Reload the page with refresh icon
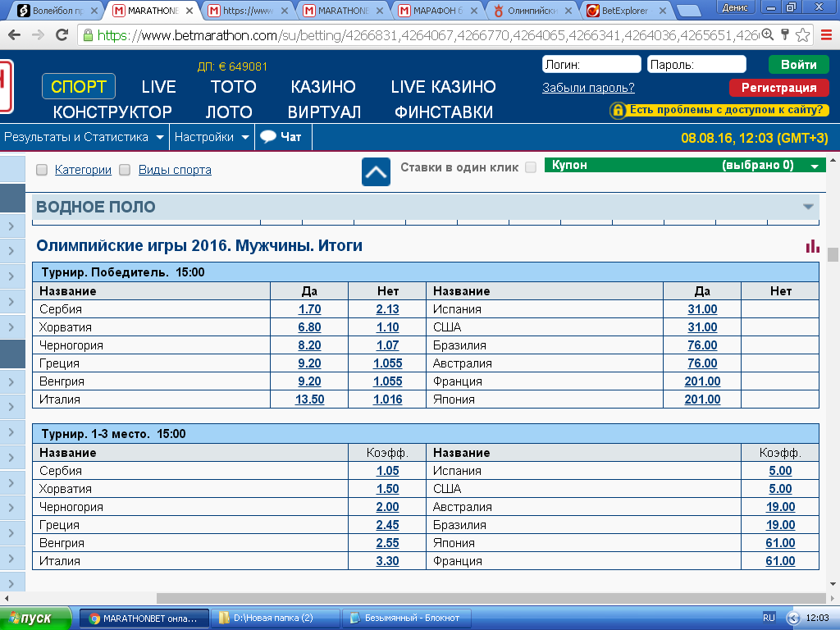The width and height of the screenshot is (840, 630). (62, 35)
